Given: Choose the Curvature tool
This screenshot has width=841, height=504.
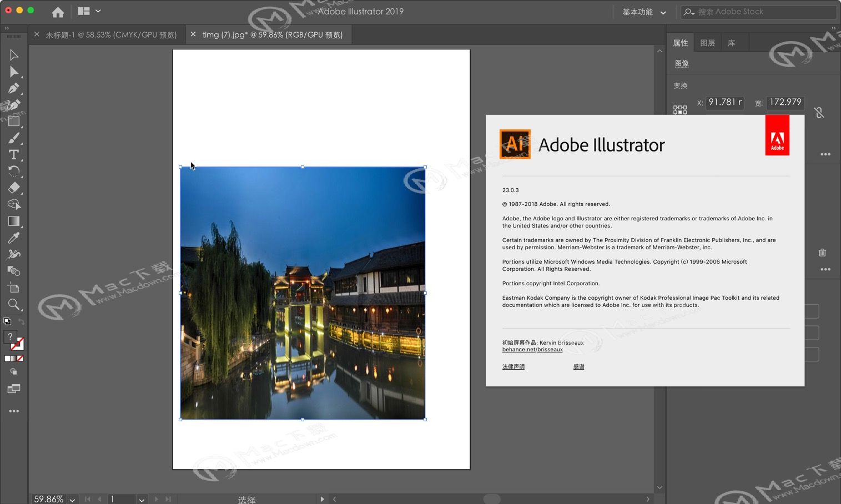Looking at the screenshot, I should (x=14, y=105).
